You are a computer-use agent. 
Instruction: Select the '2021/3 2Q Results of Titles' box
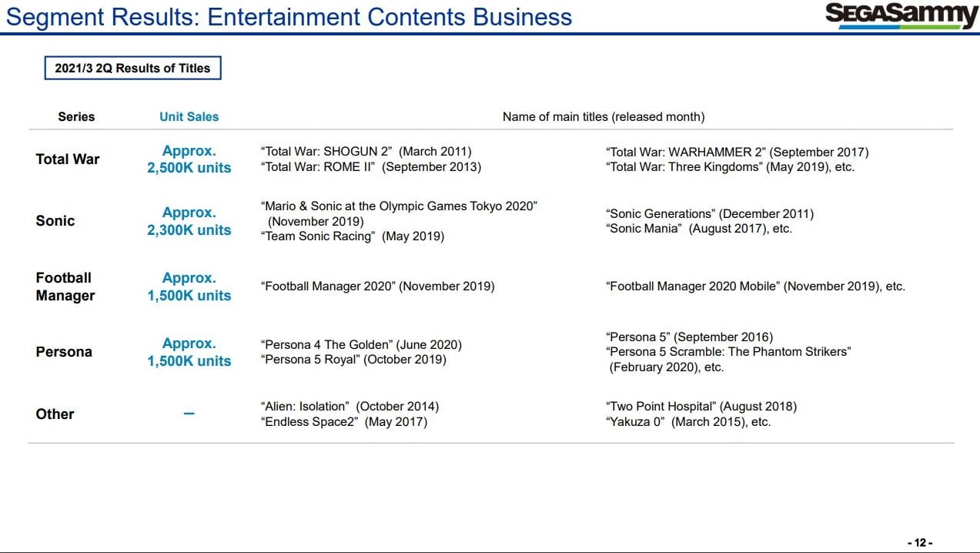point(132,69)
